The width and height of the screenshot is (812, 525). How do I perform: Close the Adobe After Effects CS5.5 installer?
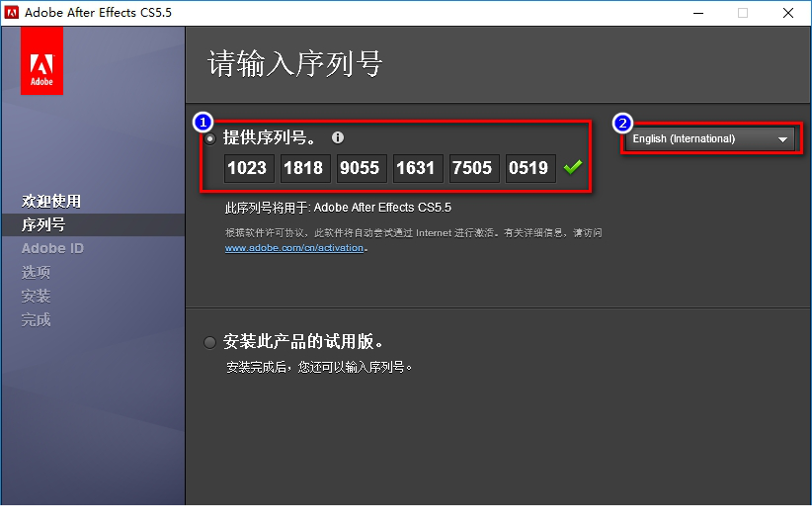pyautogui.click(x=788, y=13)
